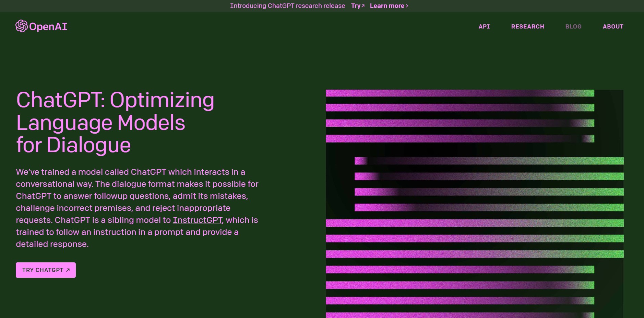
Task: Click the Introducing ChatGPT research release text
Action: click(x=287, y=6)
